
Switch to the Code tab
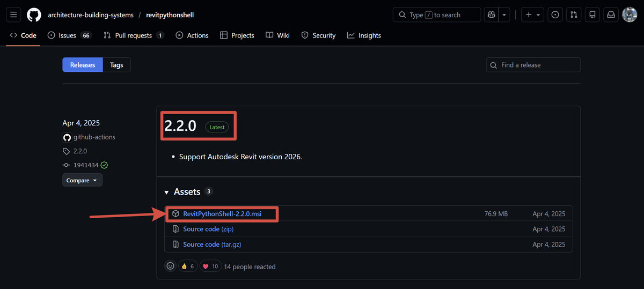23,35
